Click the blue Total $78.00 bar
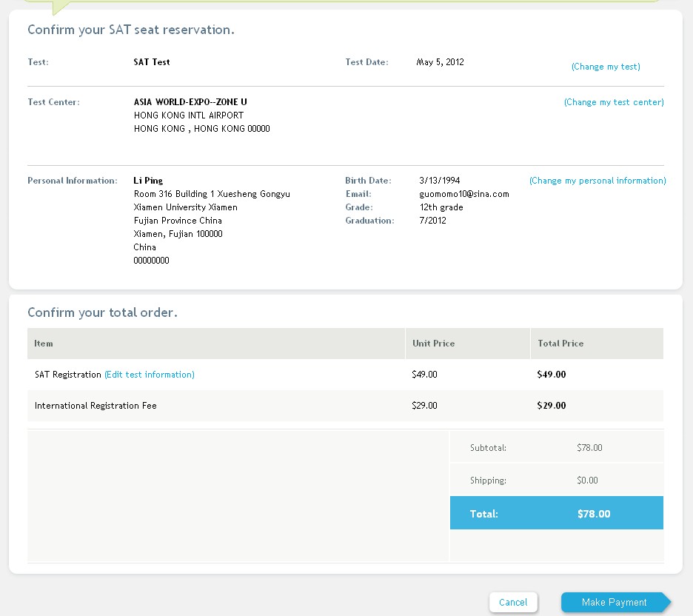 click(556, 513)
